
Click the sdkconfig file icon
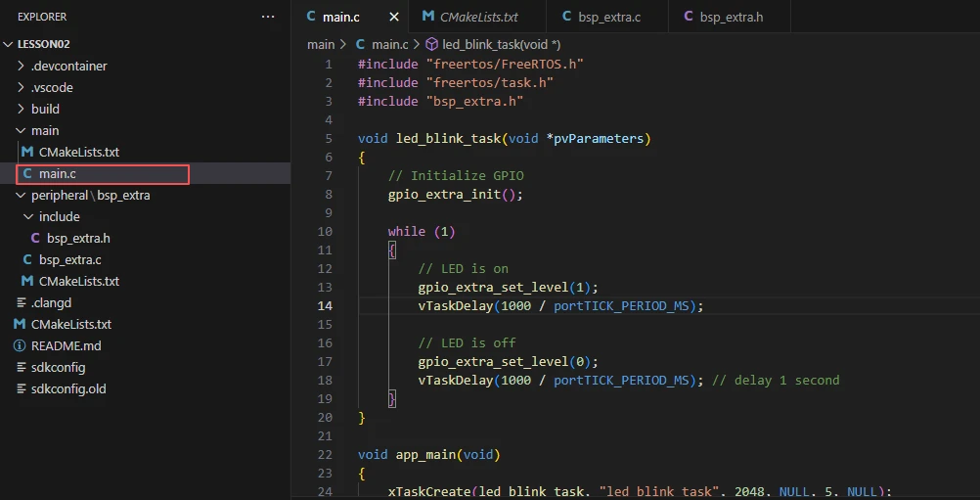tap(20, 367)
